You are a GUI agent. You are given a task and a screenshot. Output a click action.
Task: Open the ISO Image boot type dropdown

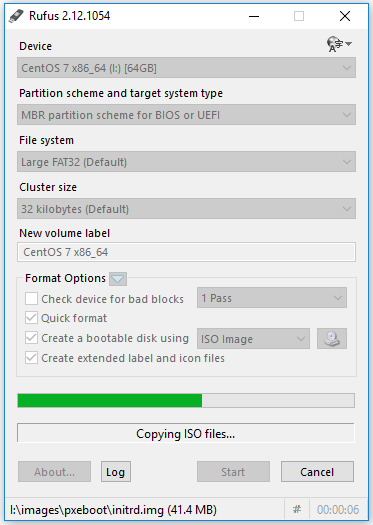253,339
